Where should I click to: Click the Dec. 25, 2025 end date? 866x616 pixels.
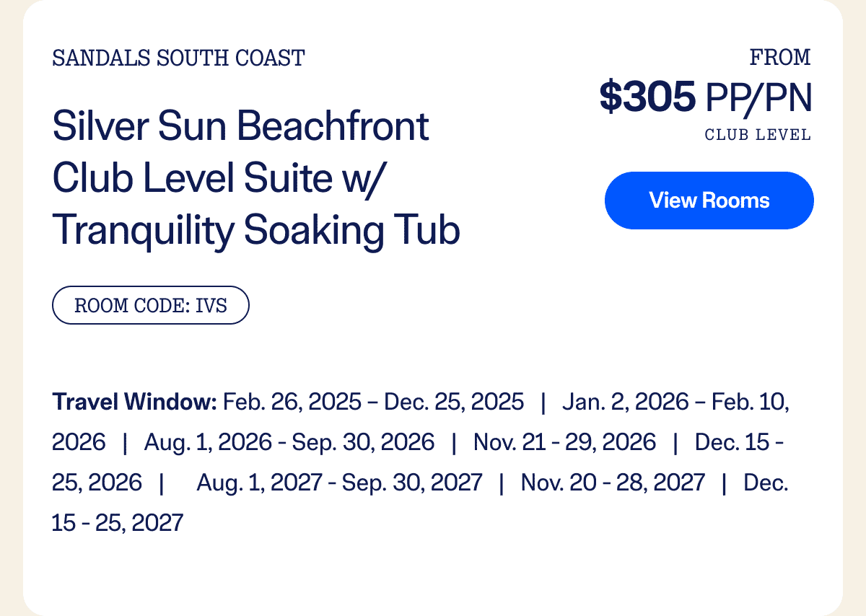tap(454, 401)
